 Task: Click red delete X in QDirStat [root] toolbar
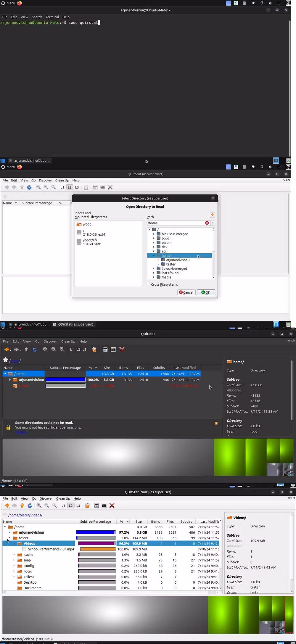112,505
